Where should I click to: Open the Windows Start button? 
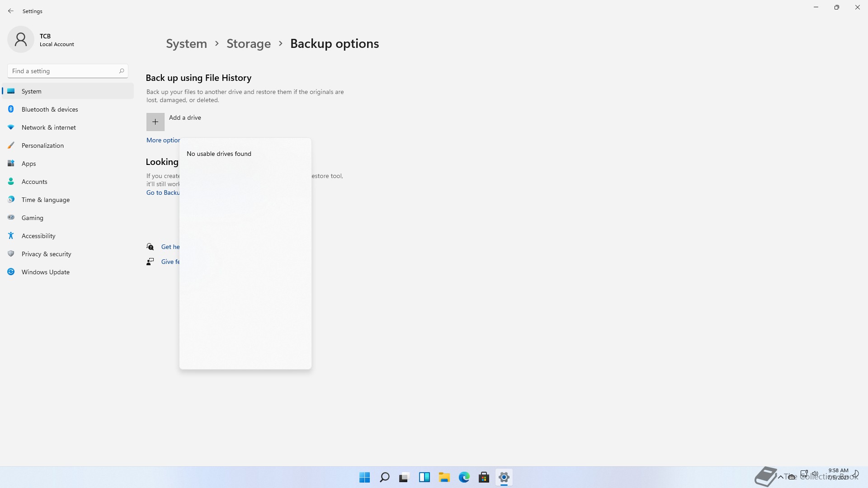[364, 477]
